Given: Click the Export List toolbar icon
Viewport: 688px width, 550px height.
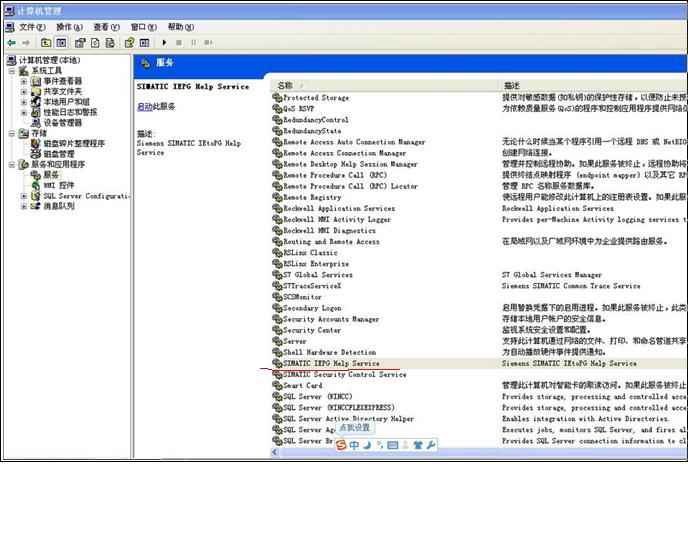Looking at the screenshot, I should click(x=110, y=43).
